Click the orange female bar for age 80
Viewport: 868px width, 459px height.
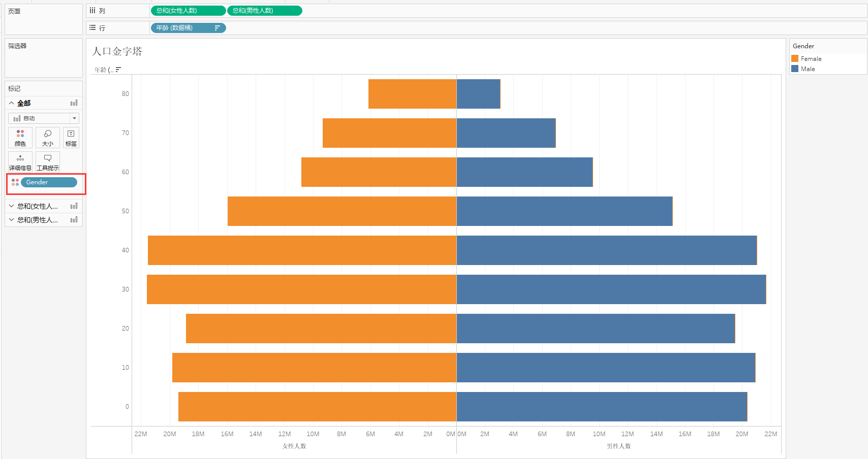[x=412, y=94]
